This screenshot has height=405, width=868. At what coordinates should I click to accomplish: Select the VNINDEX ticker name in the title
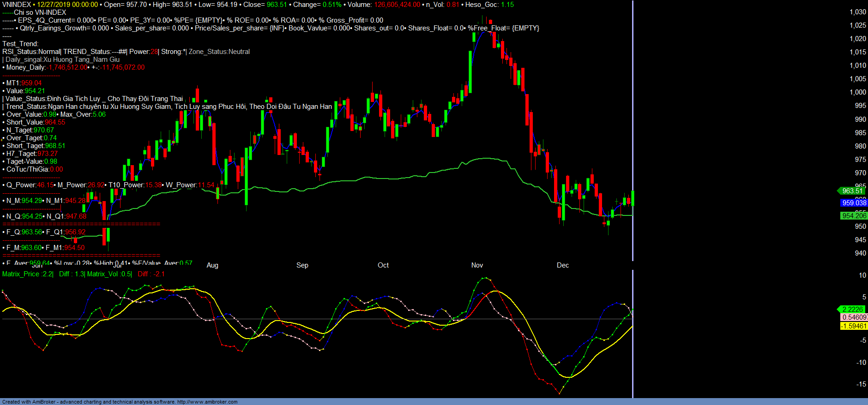pyautogui.click(x=17, y=5)
